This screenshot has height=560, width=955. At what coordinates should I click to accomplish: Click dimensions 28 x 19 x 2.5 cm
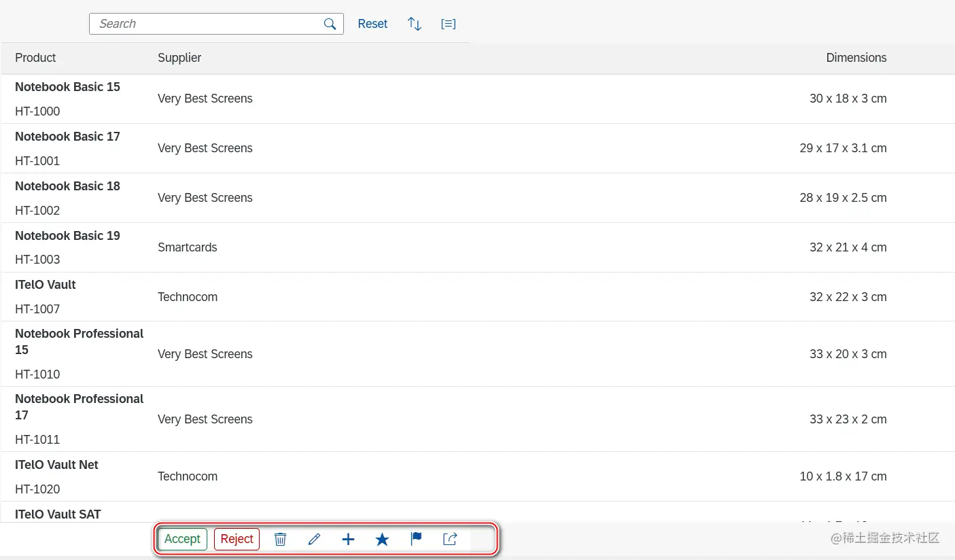coord(844,198)
